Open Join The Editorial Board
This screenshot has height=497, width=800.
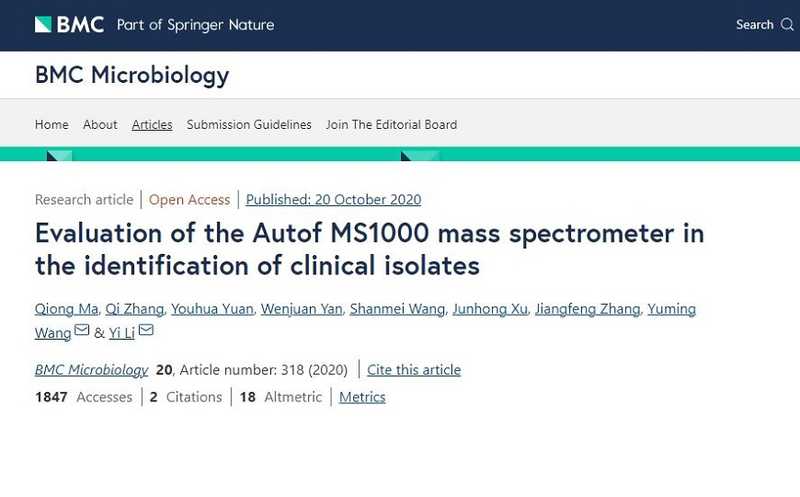[x=391, y=125]
